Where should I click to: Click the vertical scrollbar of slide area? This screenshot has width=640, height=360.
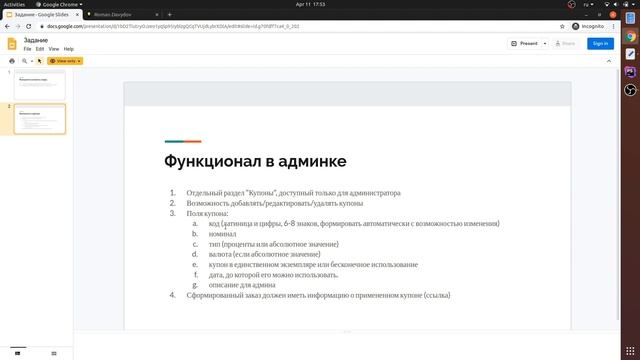tap(618, 195)
